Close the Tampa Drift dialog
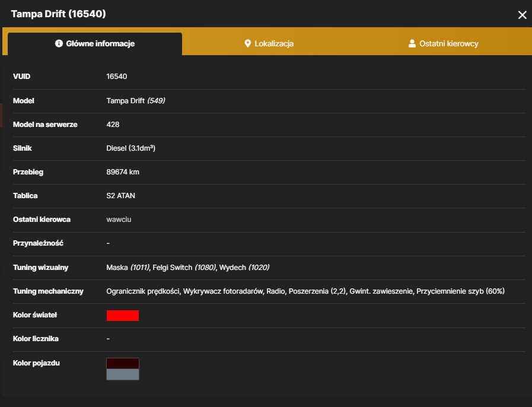The image size is (532, 407). tap(522, 15)
